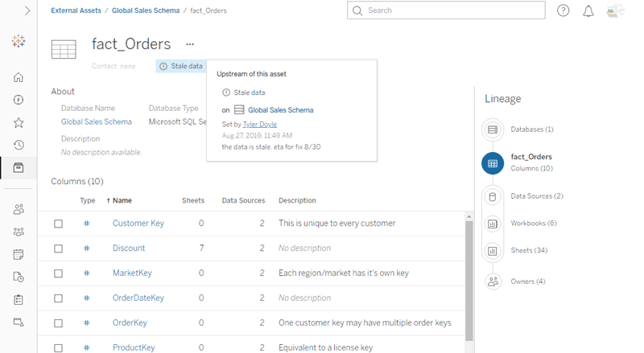The height and width of the screenshot is (353, 644).
Task: Go to External Assets breadcrumb
Action: 76,10
